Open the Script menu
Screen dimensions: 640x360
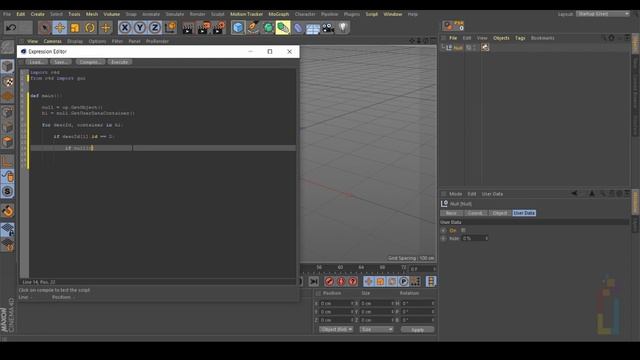tap(371, 14)
